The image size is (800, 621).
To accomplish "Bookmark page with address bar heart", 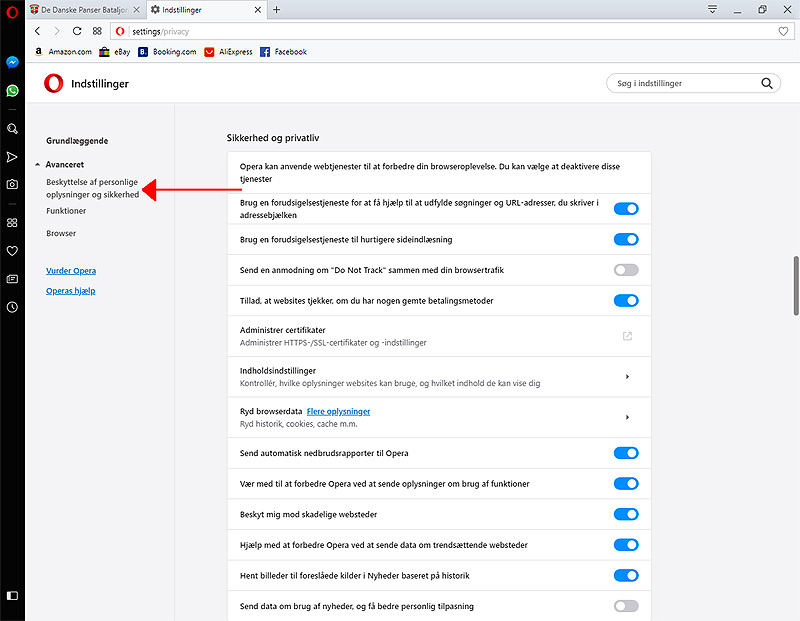I will pos(783,31).
